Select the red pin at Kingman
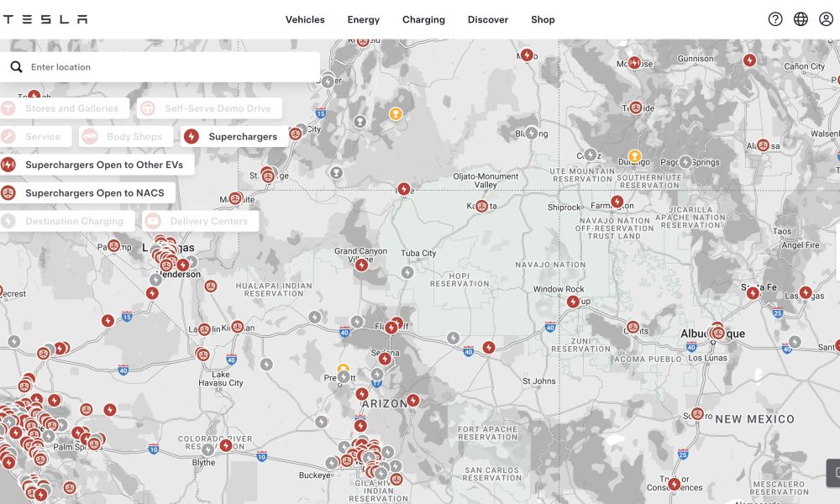Viewport: 840px width, 504px height. tap(238, 326)
